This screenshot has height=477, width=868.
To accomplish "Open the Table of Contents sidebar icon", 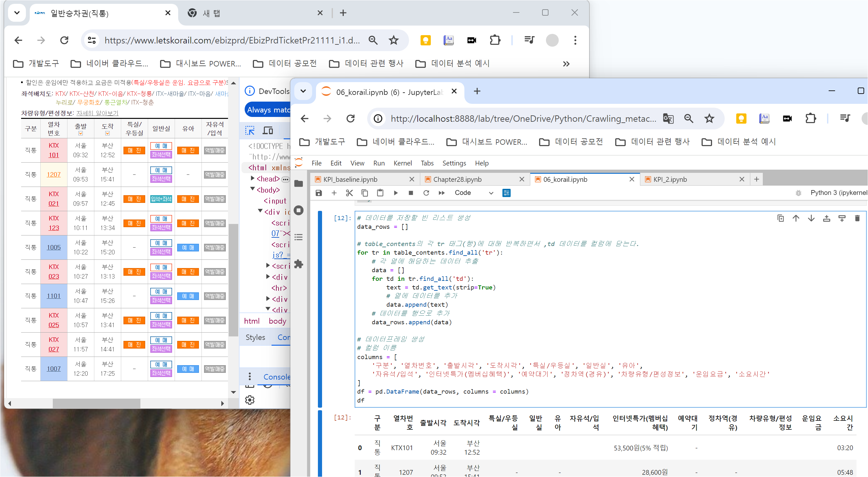I will point(298,237).
